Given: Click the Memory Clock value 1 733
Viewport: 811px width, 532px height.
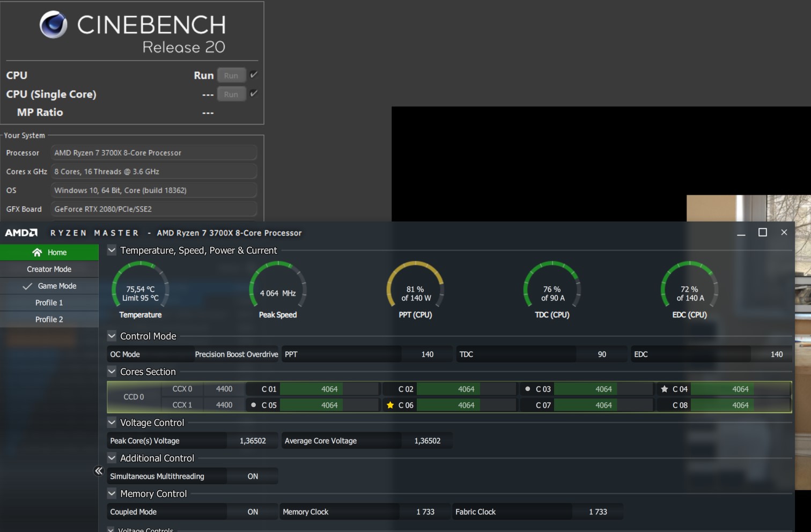Looking at the screenshot, I should (x=425, y=512).
